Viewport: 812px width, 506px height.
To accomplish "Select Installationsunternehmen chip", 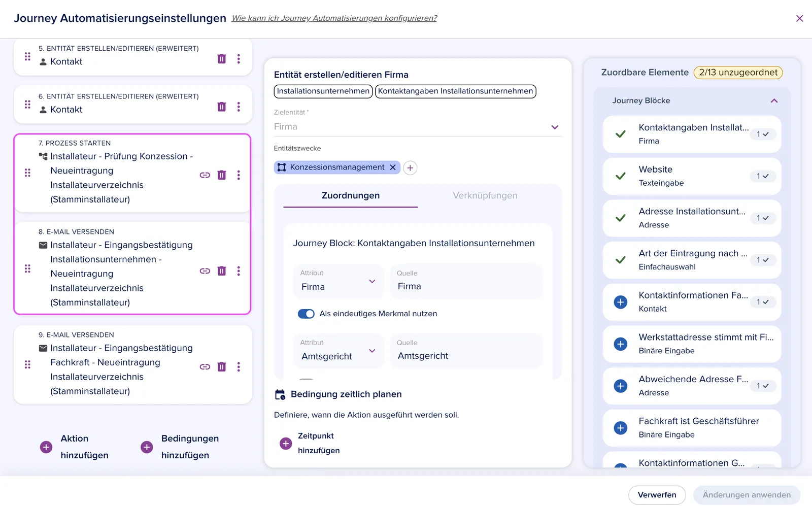I will pos(323,91).
